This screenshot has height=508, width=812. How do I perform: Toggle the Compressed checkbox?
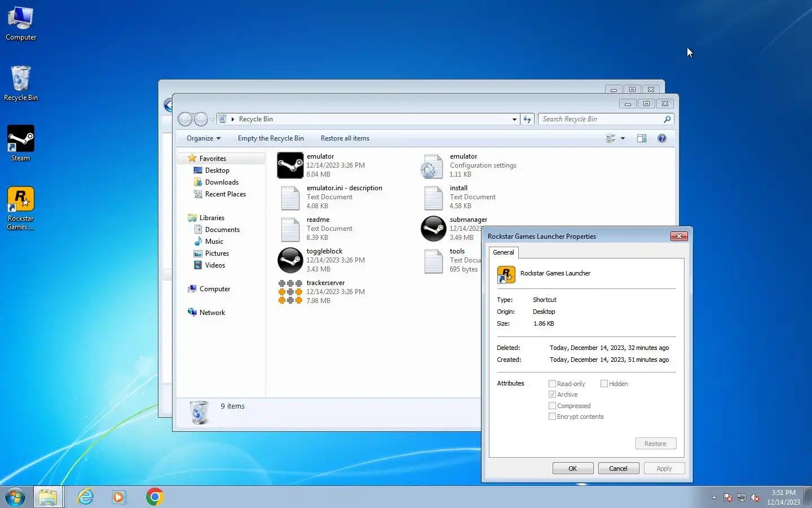[552, 406]
